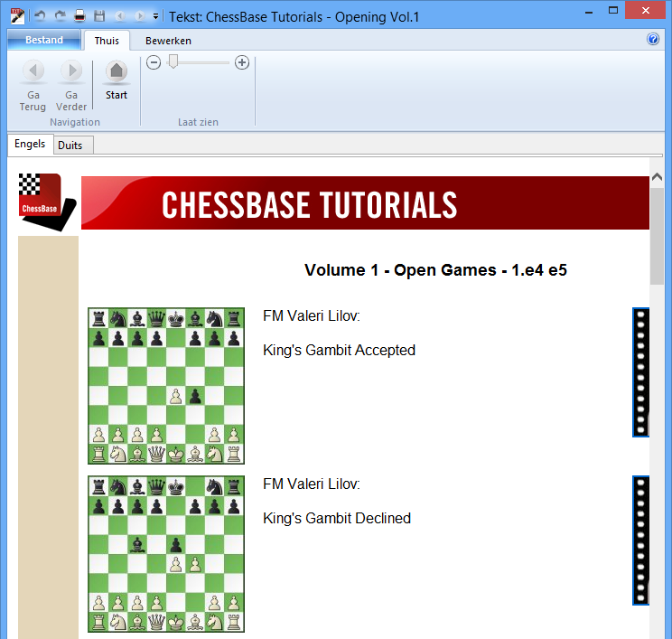Click the print icon in quick access toolbar
The height and width of the screenshot is (639, 672).
[79, 16]
